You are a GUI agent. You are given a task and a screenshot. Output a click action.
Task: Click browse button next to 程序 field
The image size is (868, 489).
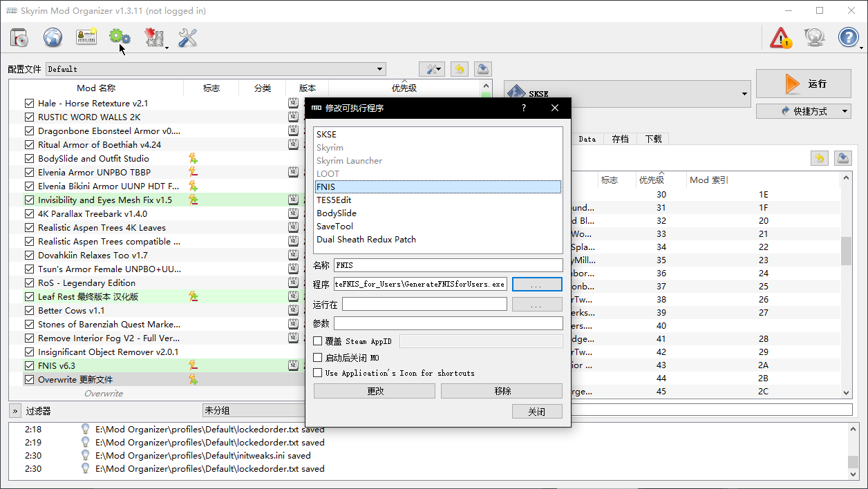(x=537, y=285)
